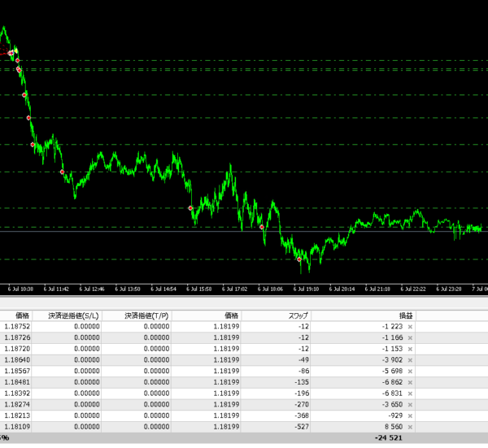Close the position with loss -6 862
The image size is (488, 448).
tap(410, 382)
